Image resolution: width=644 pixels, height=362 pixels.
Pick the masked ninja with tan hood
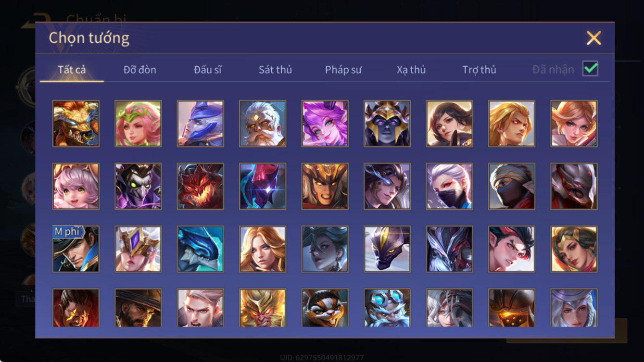[x=512, y=186]
